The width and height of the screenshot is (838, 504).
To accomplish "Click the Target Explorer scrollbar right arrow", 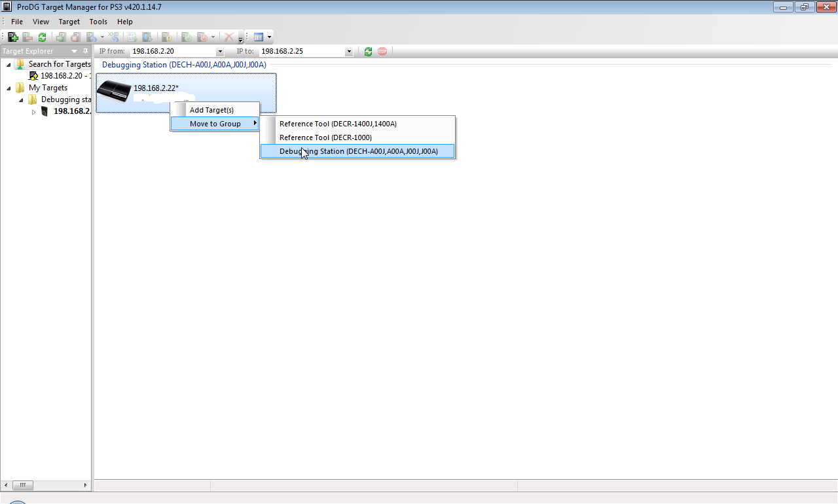I will [x=86, y=485].
